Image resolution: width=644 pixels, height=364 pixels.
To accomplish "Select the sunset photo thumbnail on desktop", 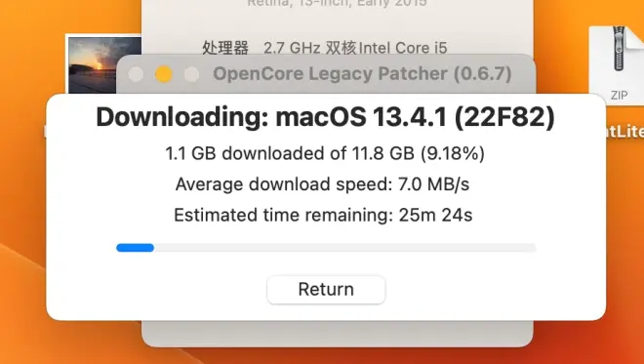I will pos(104,64).
